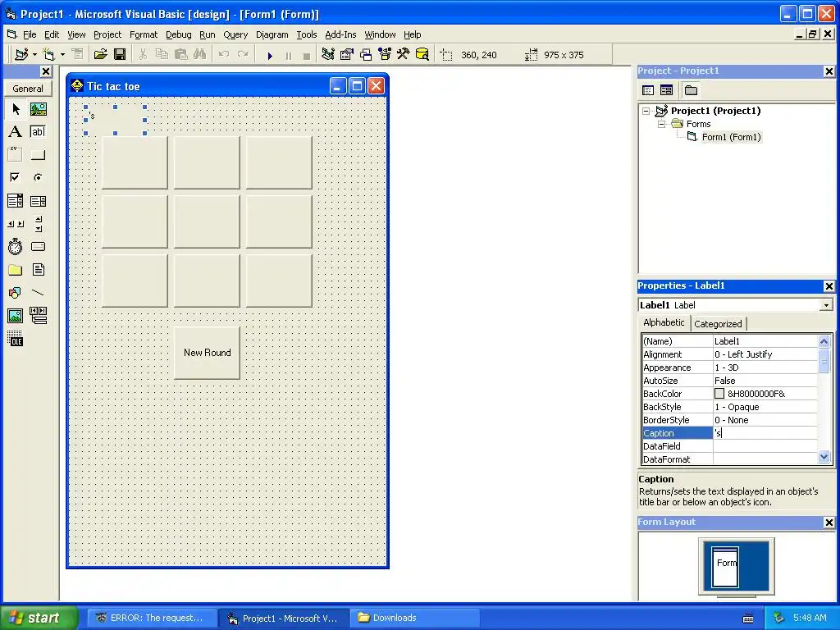Select the Timer stopwatch control in the toolbox
This screenshot has height=630, width=840.
(x=16, y=246)
